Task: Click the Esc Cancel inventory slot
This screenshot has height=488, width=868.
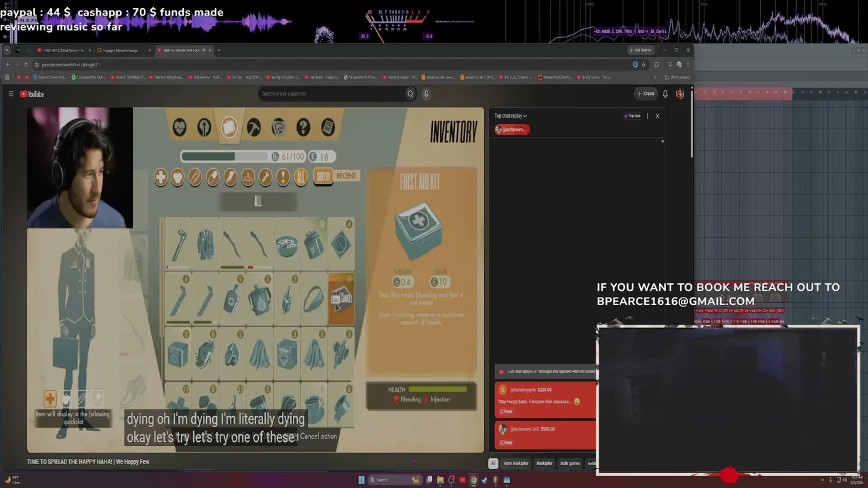Action: click(x=341, y=298)
